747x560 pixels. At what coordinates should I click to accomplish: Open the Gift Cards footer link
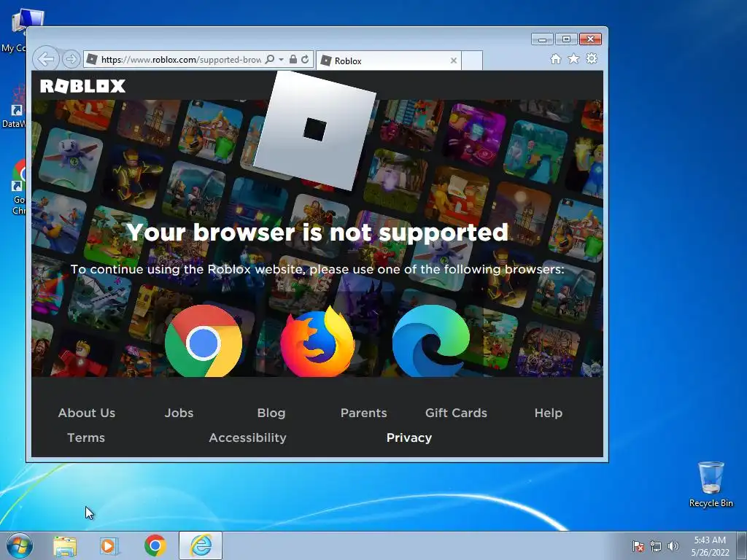coord(456,413)
